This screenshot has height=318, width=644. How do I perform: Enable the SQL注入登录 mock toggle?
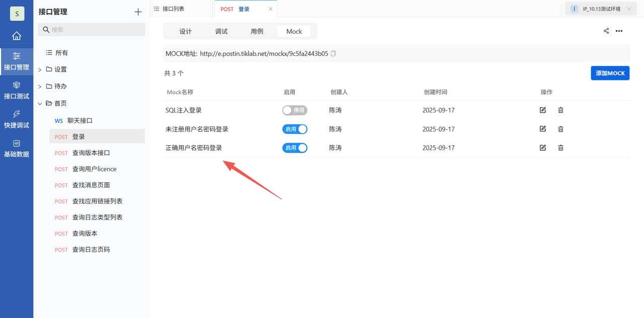pos(294,110)
